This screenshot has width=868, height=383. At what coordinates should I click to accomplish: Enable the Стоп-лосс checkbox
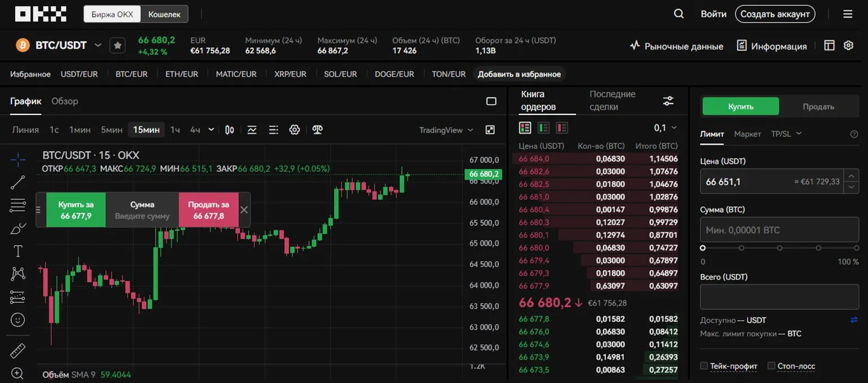pos(772,366)
